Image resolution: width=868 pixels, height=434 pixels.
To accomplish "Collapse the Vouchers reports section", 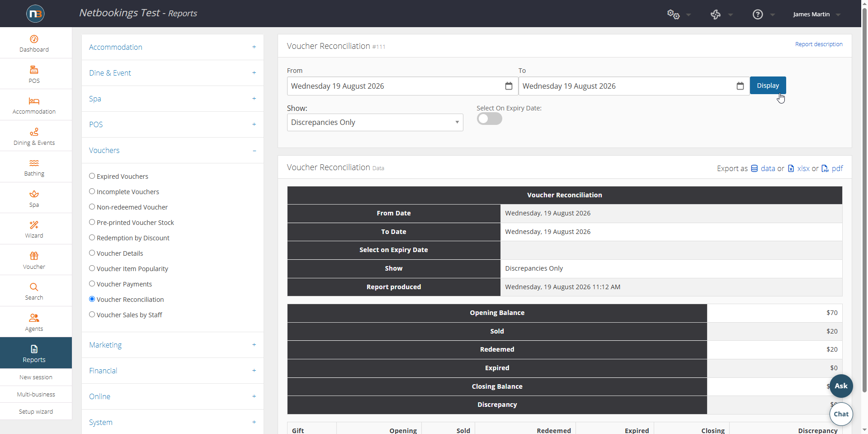I will point(173,150).
